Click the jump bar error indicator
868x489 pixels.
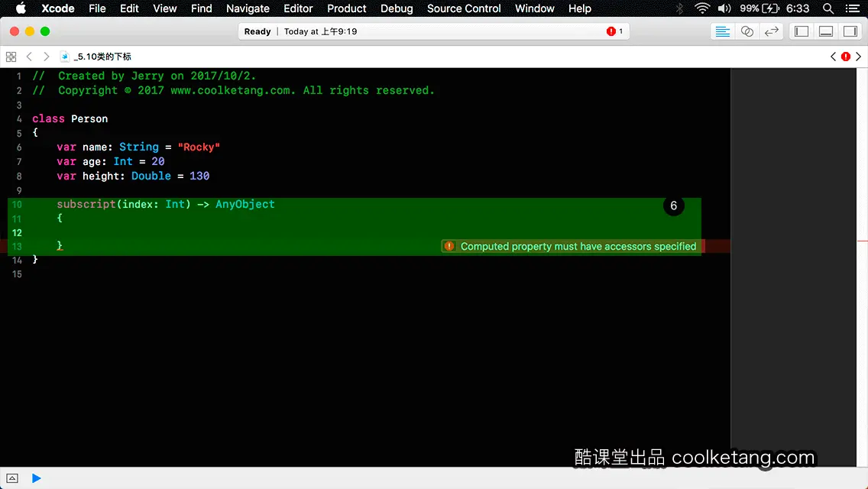click(846, 57)
